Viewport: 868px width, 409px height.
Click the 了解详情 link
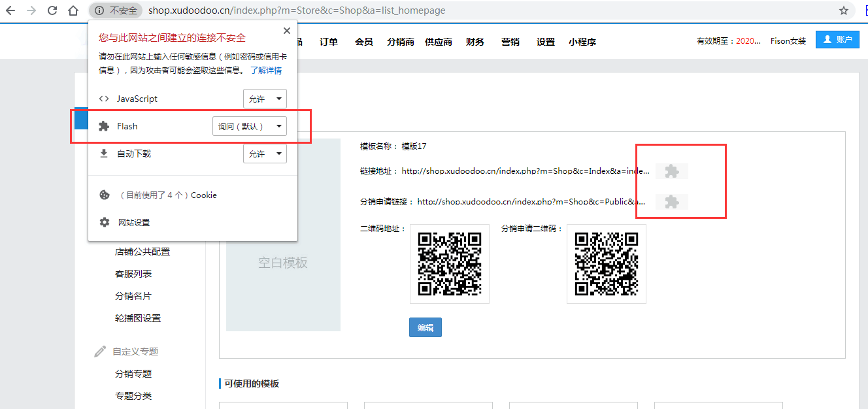point(266,70)
